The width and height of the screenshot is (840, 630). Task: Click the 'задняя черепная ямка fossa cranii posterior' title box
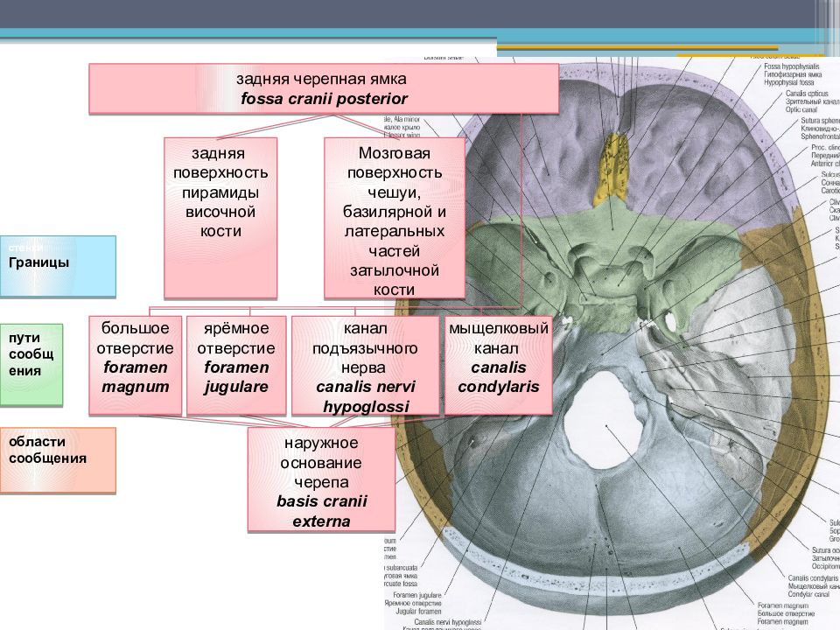(x=324, y=89)
